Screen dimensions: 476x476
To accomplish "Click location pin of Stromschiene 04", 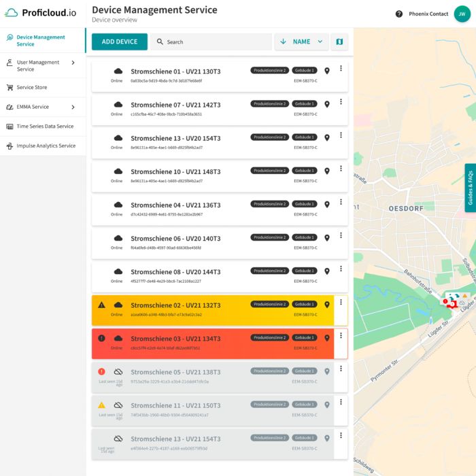I will pyautogui.click(x=327, y=205).
